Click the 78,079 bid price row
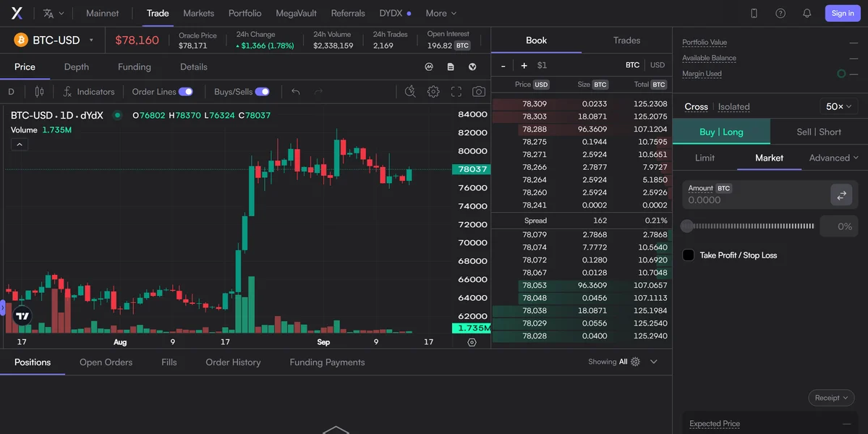The height and width of the screenshot is (434, 868). click(582, 234)
